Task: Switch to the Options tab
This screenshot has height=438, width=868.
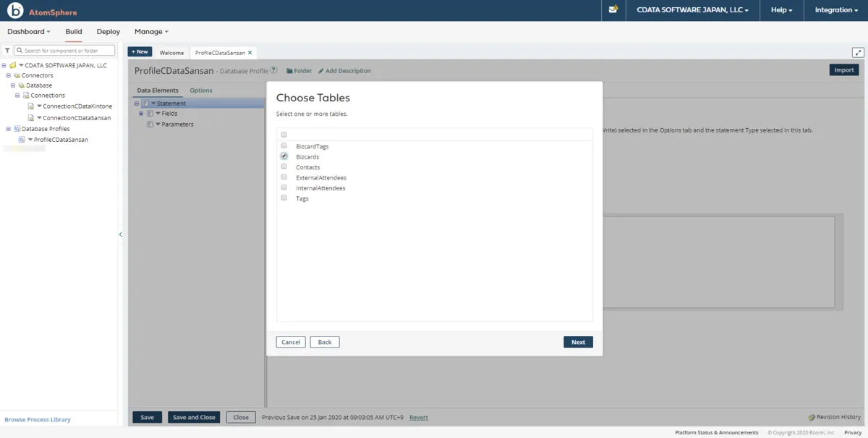Action: [201, 90]
